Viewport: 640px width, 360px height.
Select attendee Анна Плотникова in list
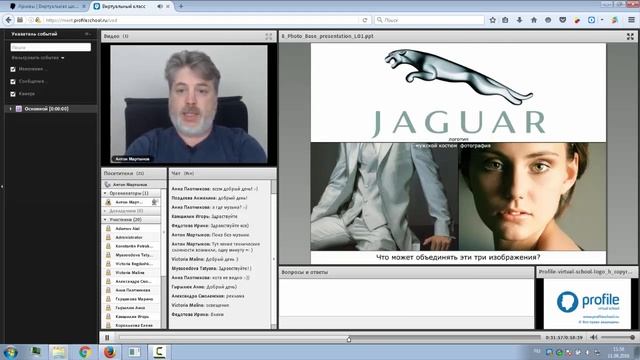pyautogui.click(x=131, y=290)
